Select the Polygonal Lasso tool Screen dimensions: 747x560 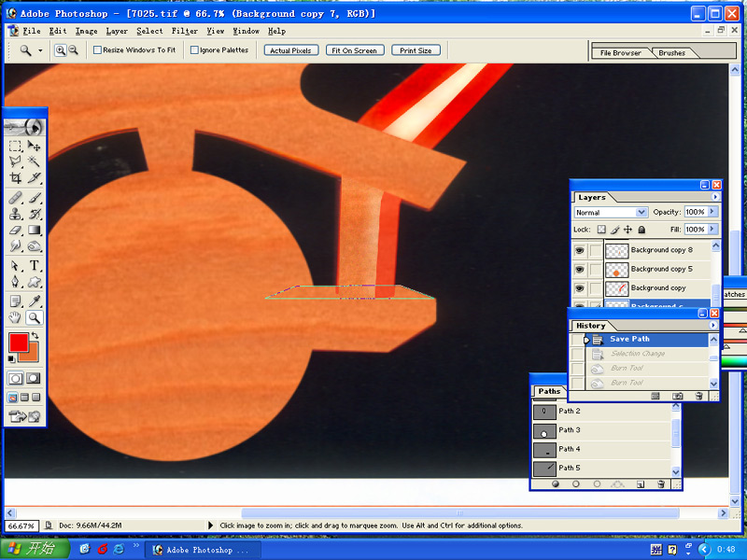[15, 161]
